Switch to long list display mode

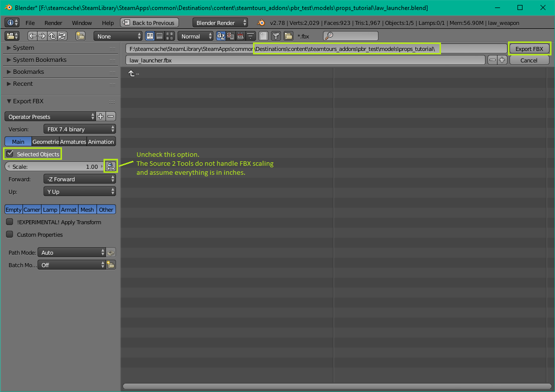159,36
